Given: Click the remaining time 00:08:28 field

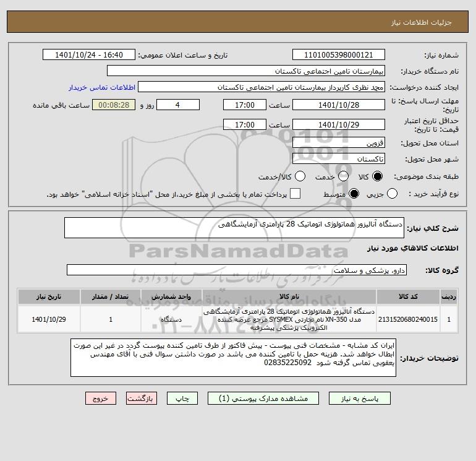Looking at the screenshot, I should pyautogui.click(x=114, y=105).
